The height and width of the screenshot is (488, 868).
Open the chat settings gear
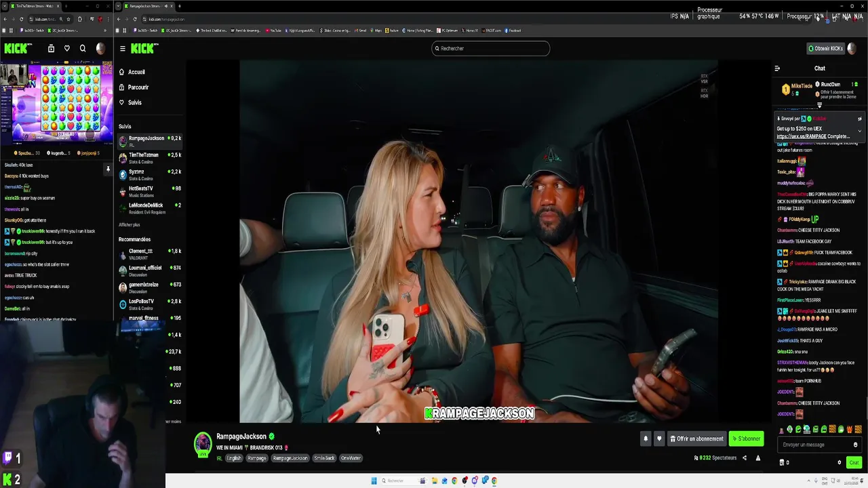(x=839, y=463)
